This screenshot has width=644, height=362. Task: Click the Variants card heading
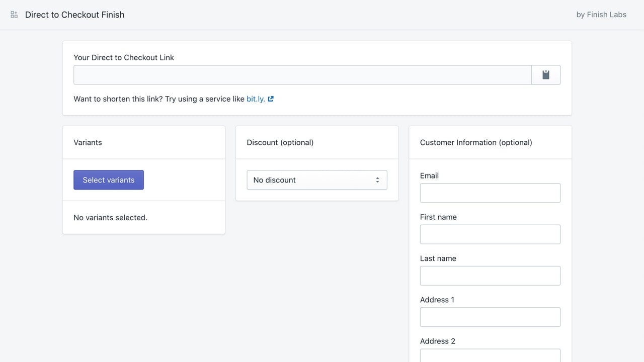(x=88, y=142)
